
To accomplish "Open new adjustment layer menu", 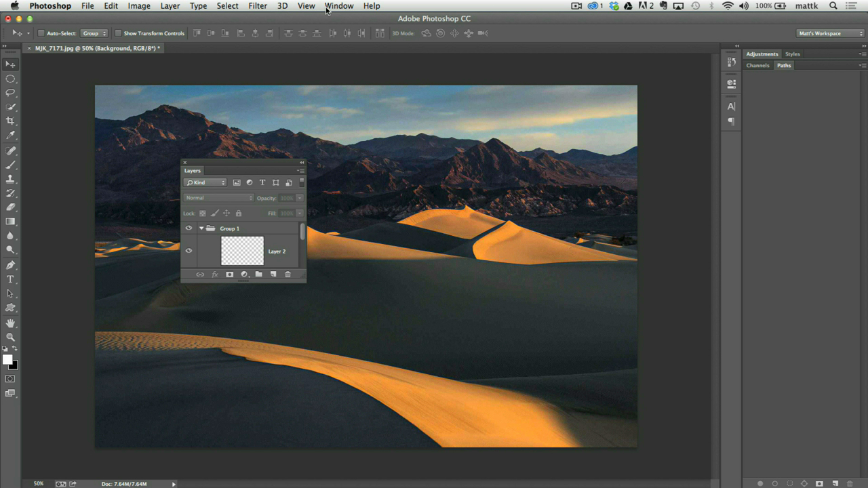I will point(244,274).
